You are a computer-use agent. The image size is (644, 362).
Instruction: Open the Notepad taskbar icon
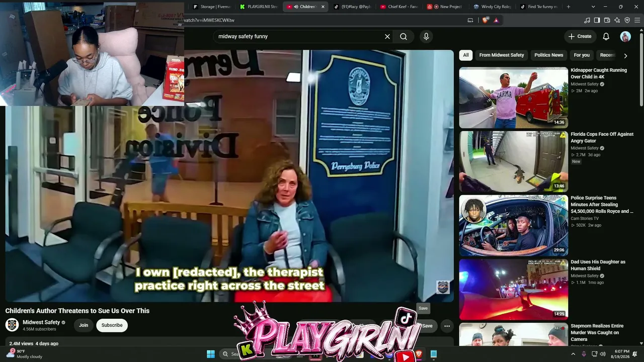tap(433, 354)
